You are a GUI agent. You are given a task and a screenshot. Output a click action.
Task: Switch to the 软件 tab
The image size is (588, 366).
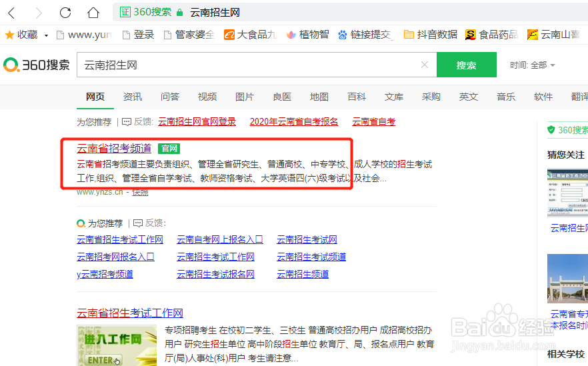(543, 97)
